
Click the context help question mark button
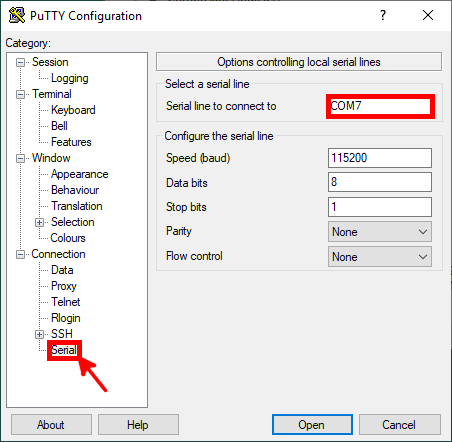383,15
